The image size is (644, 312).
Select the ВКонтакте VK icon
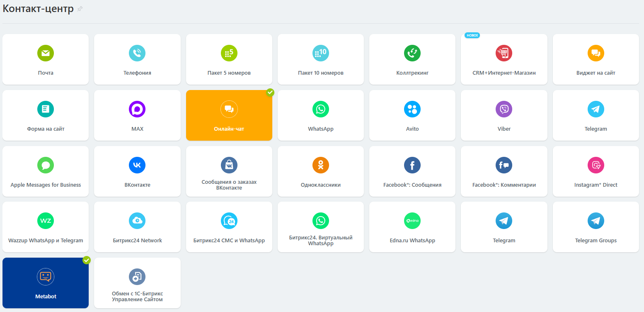[x=137, y=165]
